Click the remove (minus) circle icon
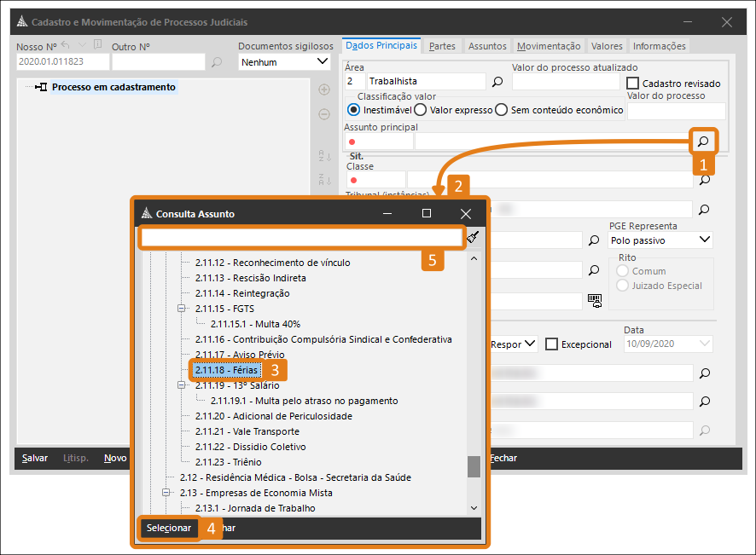The width and height of the screenshot is (756, 555). click(x=324, y=114)
